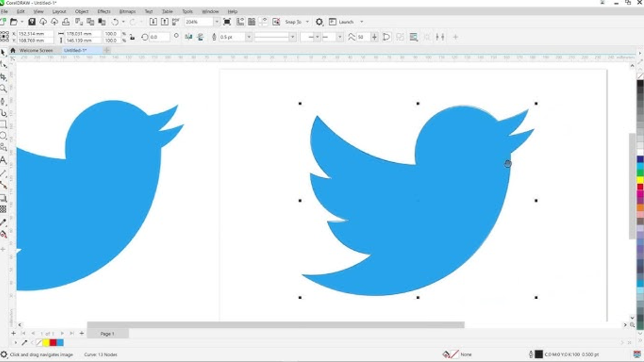Open the Window menu
Screen dimensions: 644x362
(210, 11)
